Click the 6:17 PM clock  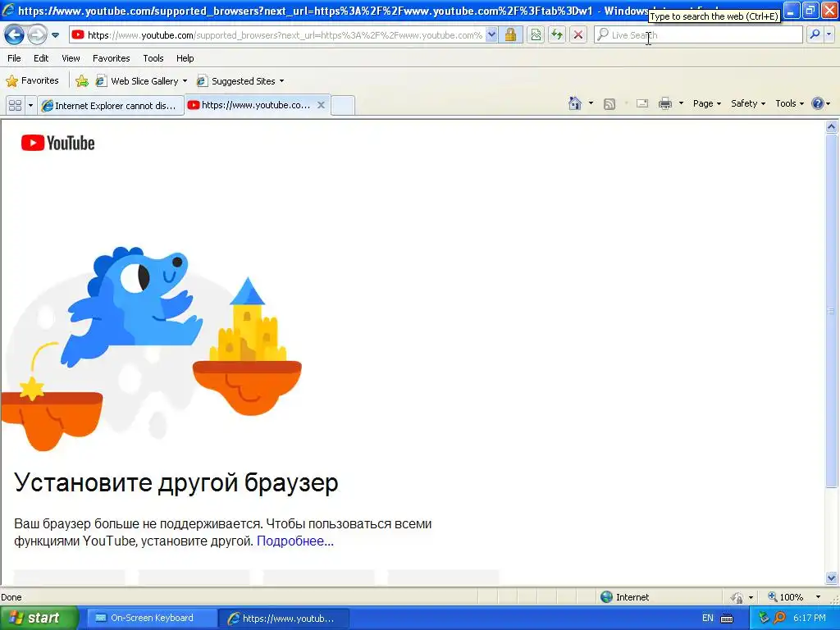[810, 619]
